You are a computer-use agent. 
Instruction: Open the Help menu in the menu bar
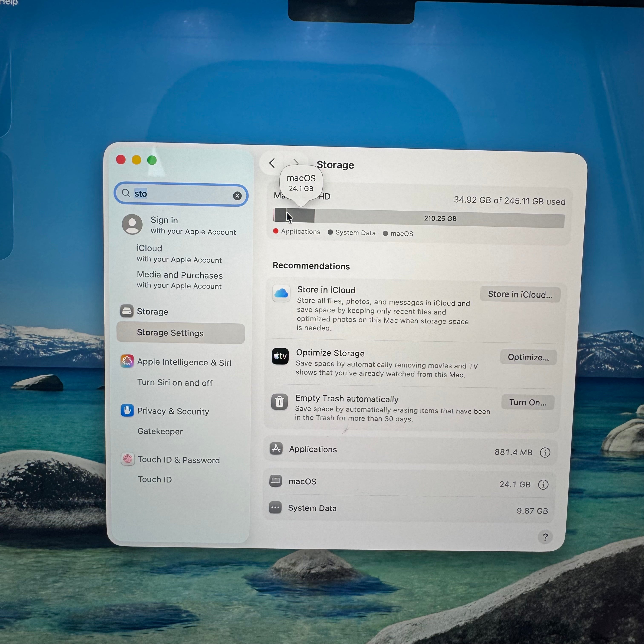8,2
